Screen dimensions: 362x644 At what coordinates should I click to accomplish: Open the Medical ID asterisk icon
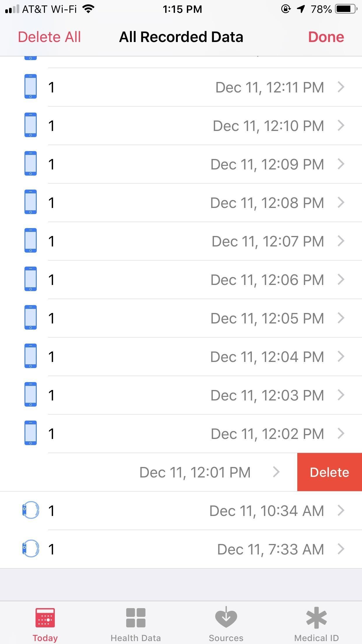317,617
